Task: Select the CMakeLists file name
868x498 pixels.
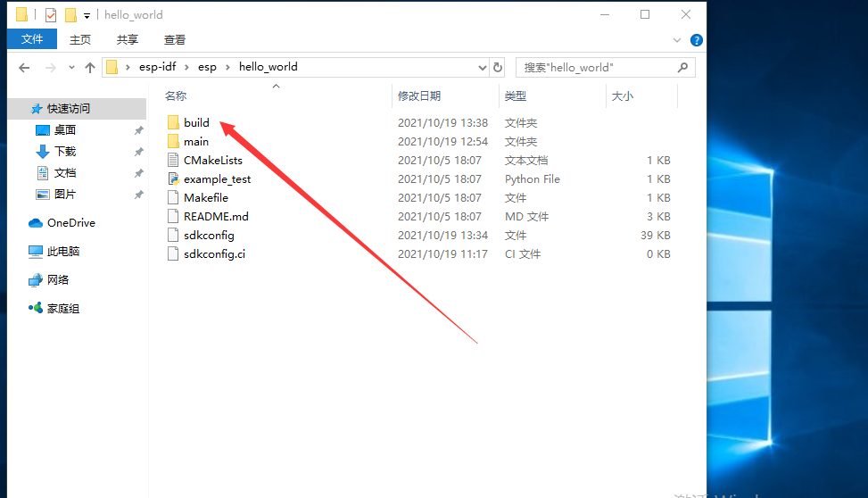Action: tap(213, 160)
